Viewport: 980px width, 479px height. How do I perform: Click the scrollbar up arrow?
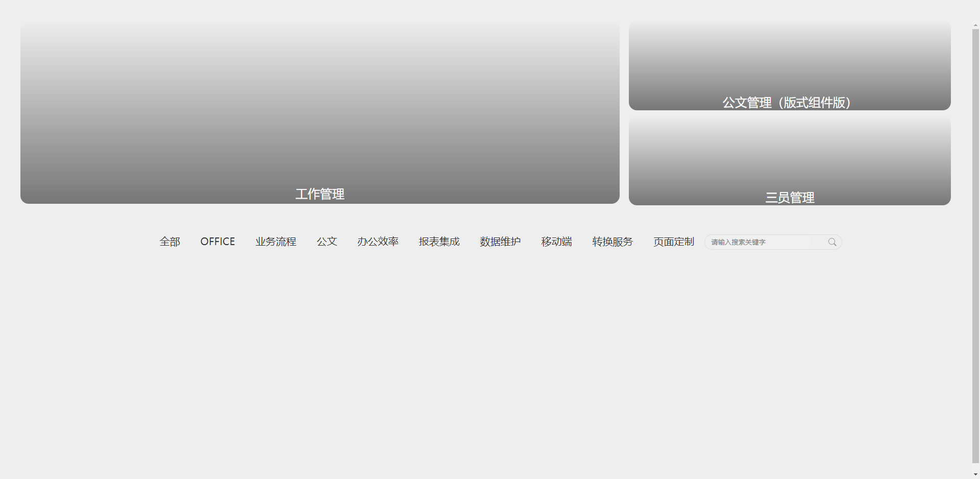(975, 25)
